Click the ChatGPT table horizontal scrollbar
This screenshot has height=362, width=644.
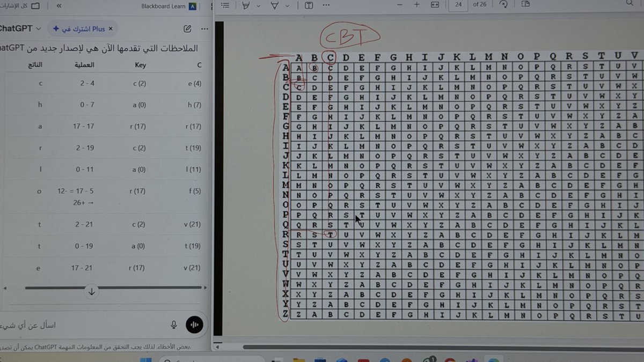[x=112, y=288]
